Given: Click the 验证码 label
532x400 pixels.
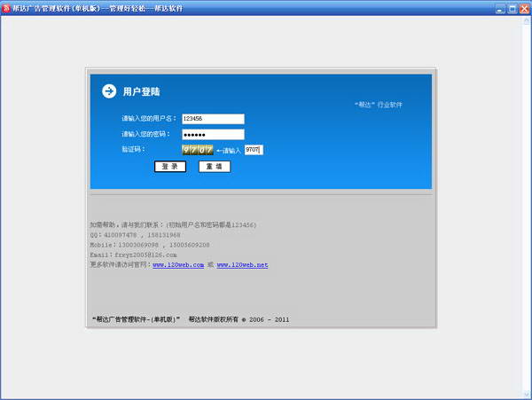Looking at the screenshot, I should tap(133, 149).
